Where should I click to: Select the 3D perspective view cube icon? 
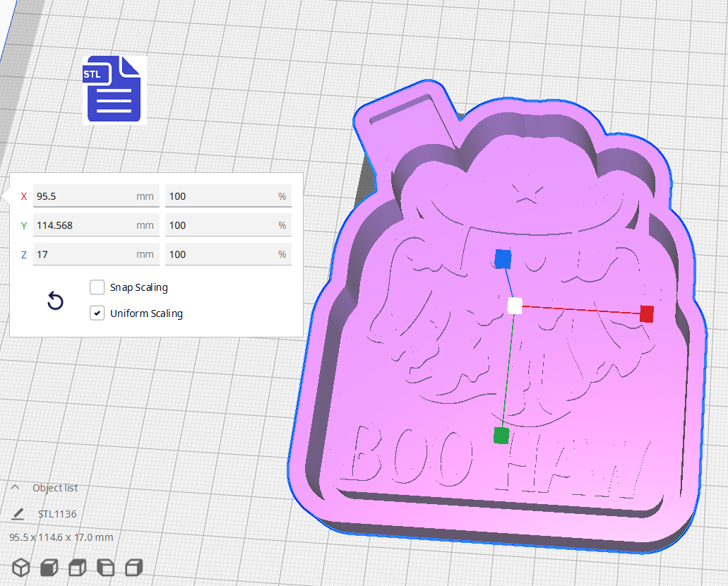[20, 567]
